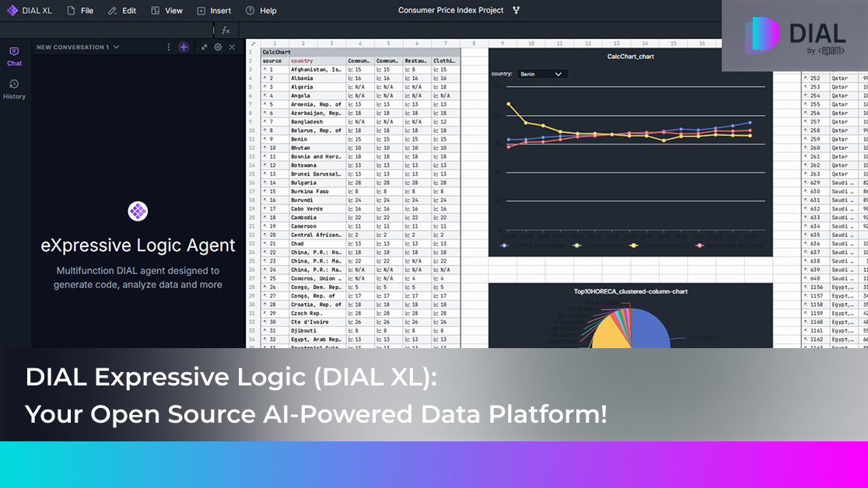This screenshot has height=488, width=868.
Task: Click the source column header
Action: pyautogui.click(x=275, y=61)
